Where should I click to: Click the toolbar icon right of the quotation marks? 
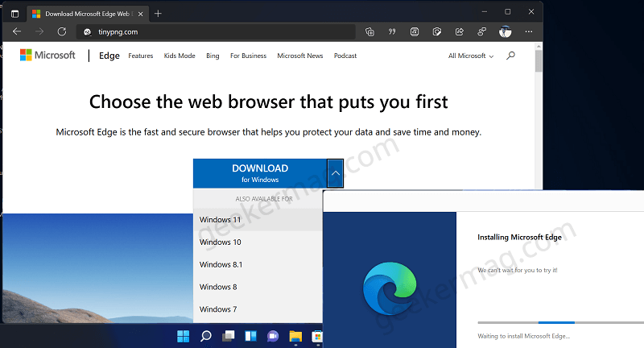tap(415, 31)
